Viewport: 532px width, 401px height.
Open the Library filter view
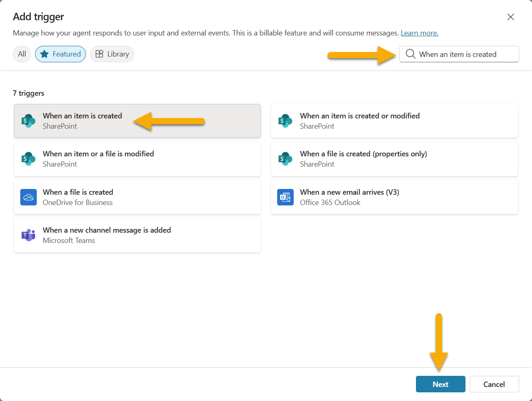point(112,54)
